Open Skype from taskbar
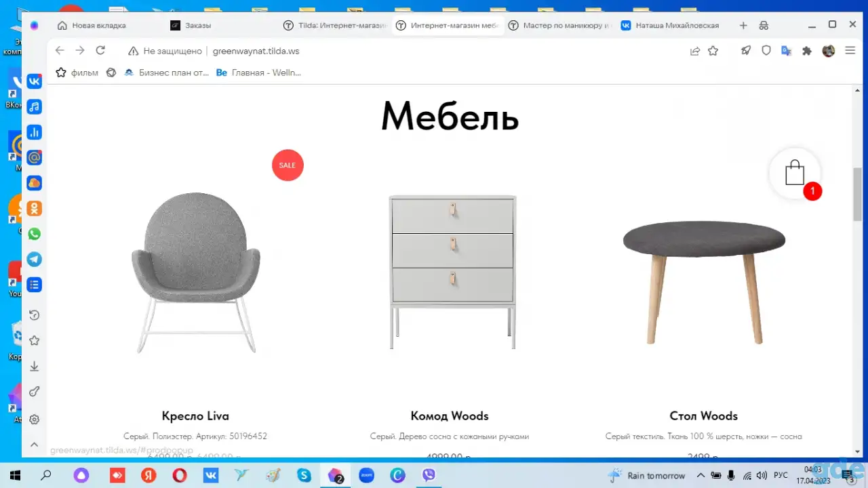Image resolution: width=868 pixels, height=488 pixels. click(x=304, y=475)
